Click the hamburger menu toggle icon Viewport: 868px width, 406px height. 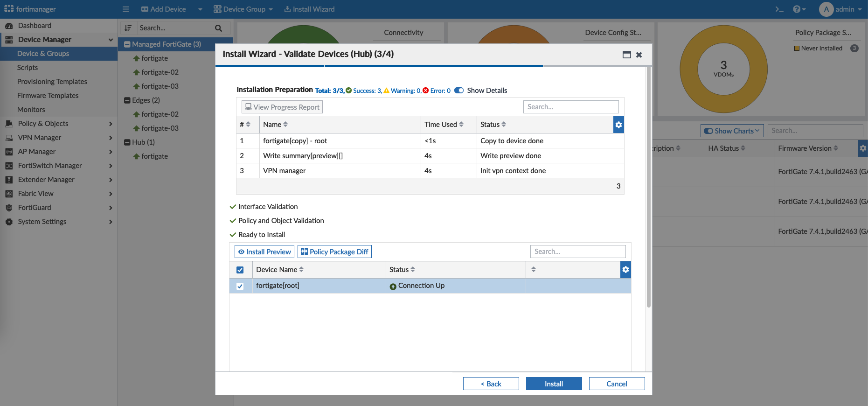click(x=125, y=9)
